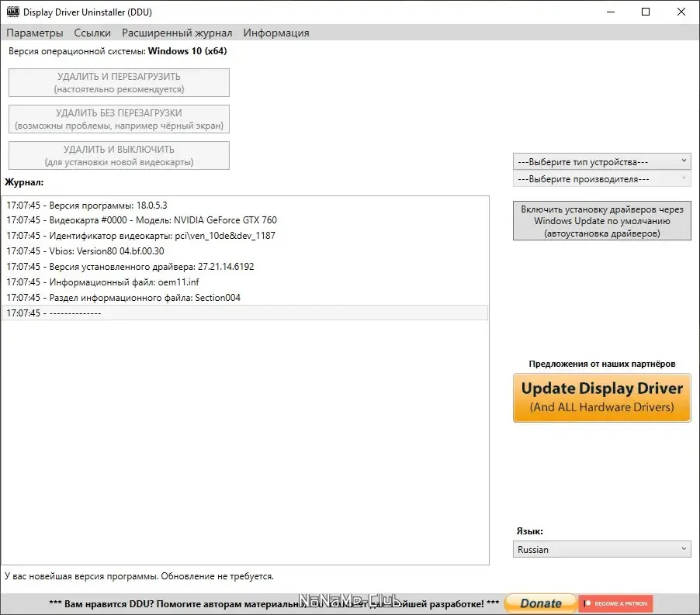Select log line Vbios: Version80 04.bf.00.30

pos(244,251)
